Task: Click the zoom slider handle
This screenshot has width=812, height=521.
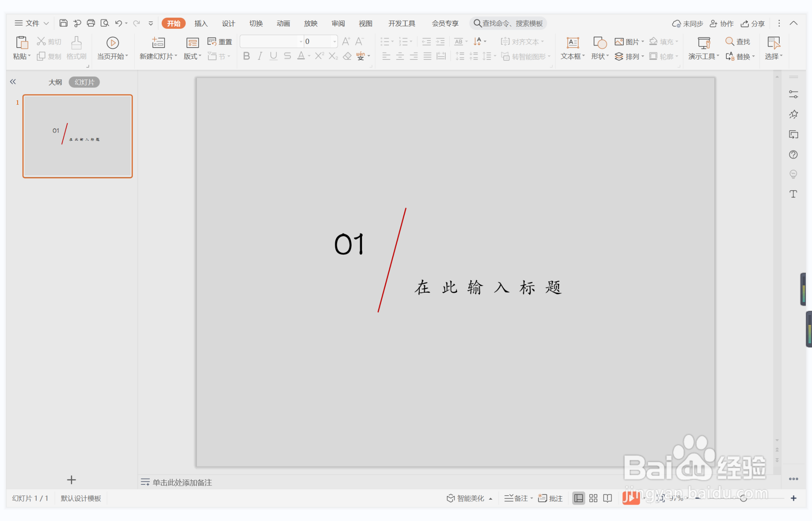Action: tap(743, 498)
